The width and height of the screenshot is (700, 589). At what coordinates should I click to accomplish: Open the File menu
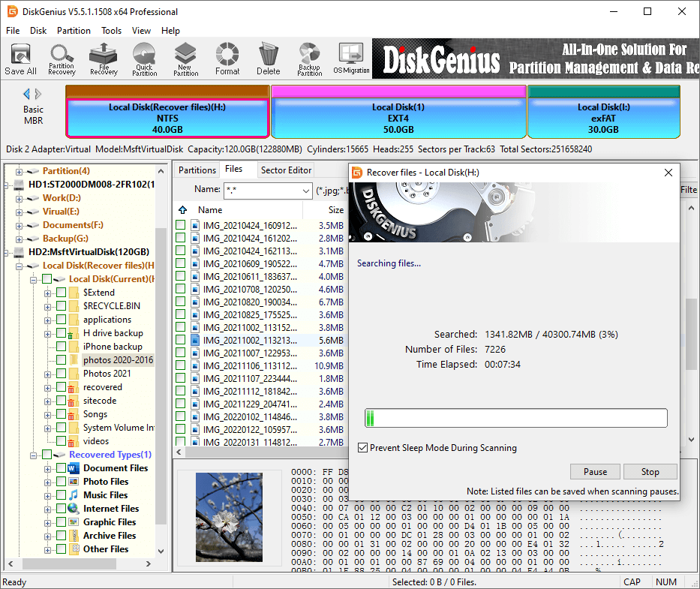[x=13, y=30]
